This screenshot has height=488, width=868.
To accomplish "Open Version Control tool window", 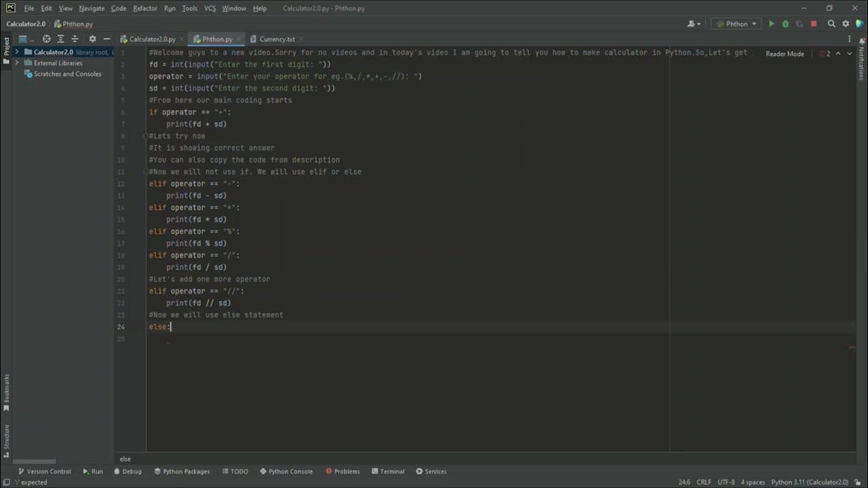I will pyautogui.click(x=45, y=471).
